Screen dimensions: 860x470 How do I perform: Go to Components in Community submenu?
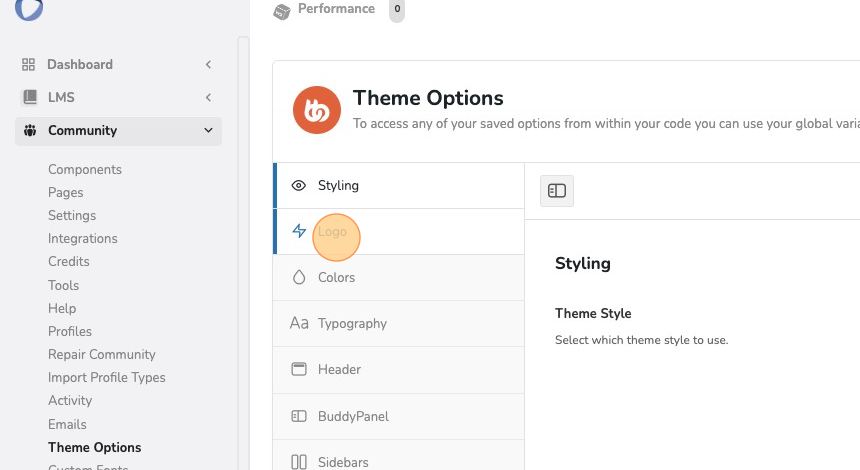[84, 169]
